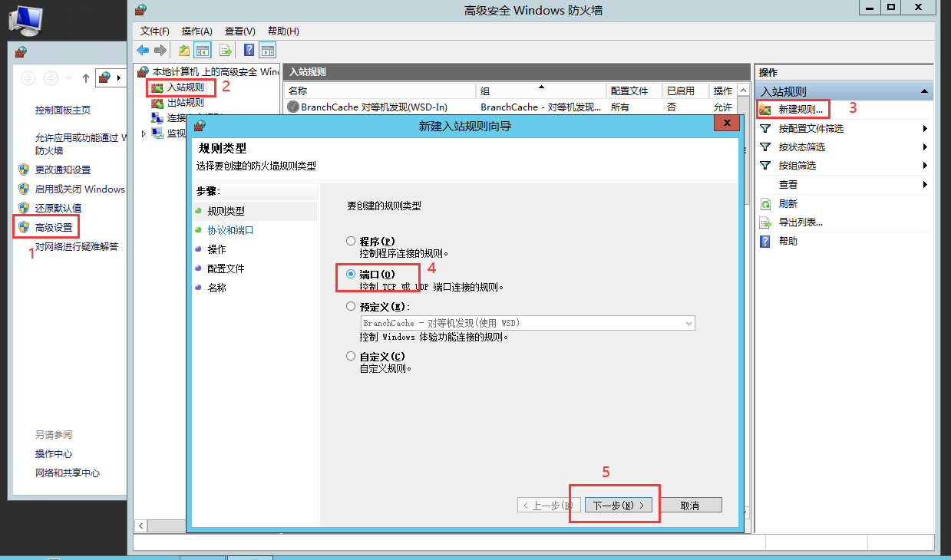
Task: Collapse the 入站规则 section in the actions pane
Action: click(x=924, y=91)
